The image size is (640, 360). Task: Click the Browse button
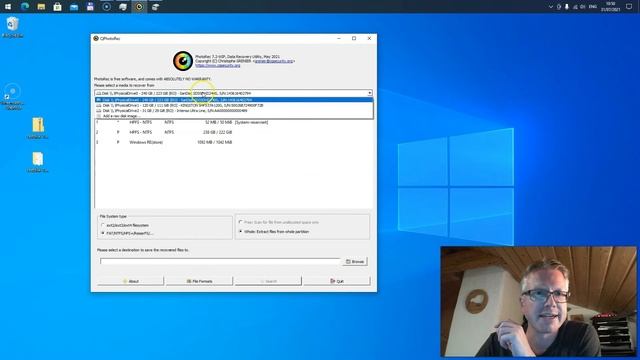click(x=355, y=261)
